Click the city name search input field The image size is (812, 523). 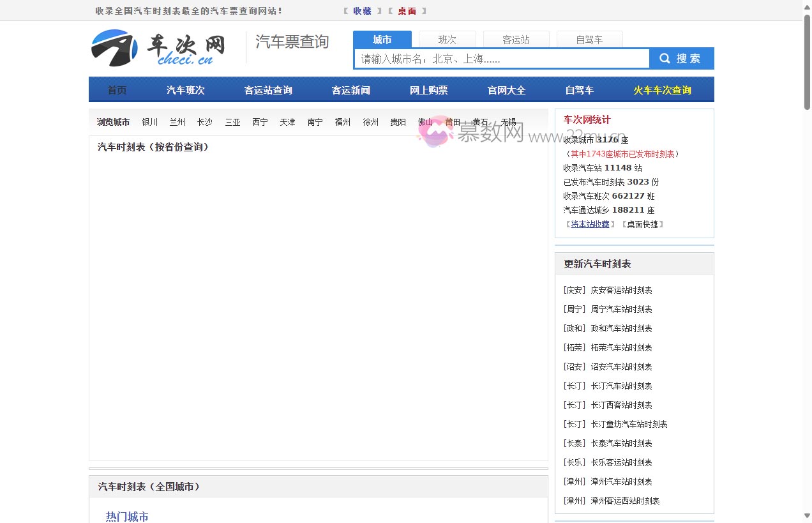501,57
